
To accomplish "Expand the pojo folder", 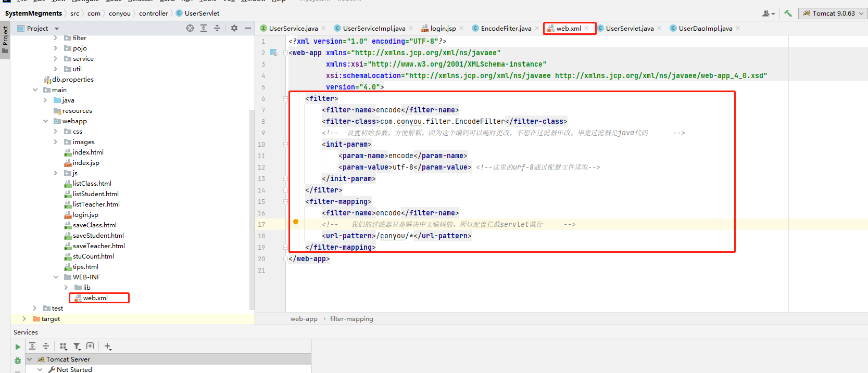I will [x=56, y=48].
